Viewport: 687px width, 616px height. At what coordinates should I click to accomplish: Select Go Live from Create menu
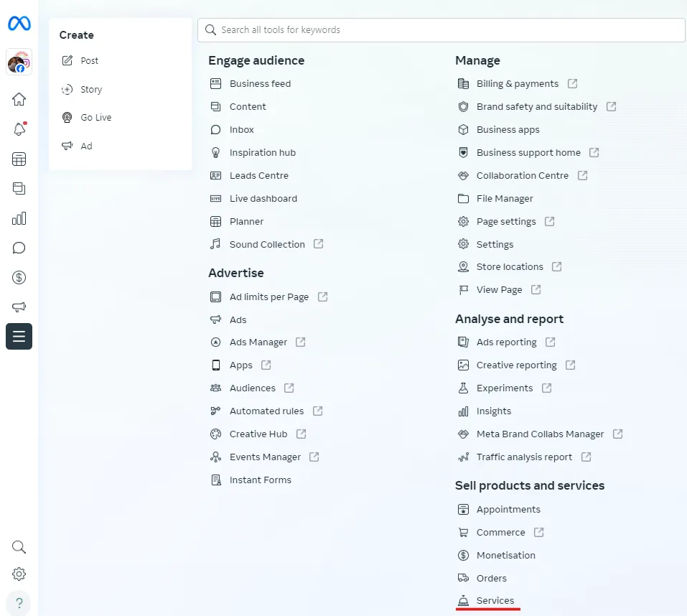click(95, 118)
